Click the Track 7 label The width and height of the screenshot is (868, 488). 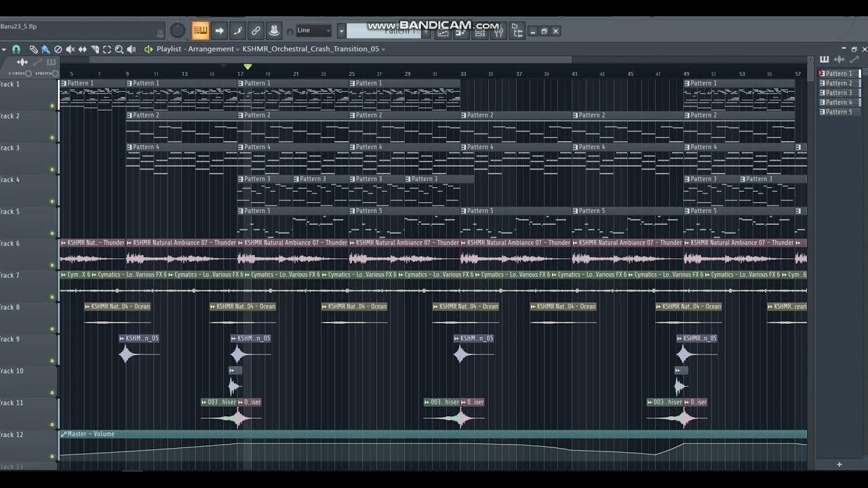pyautogui.click(x=9, y=275)
